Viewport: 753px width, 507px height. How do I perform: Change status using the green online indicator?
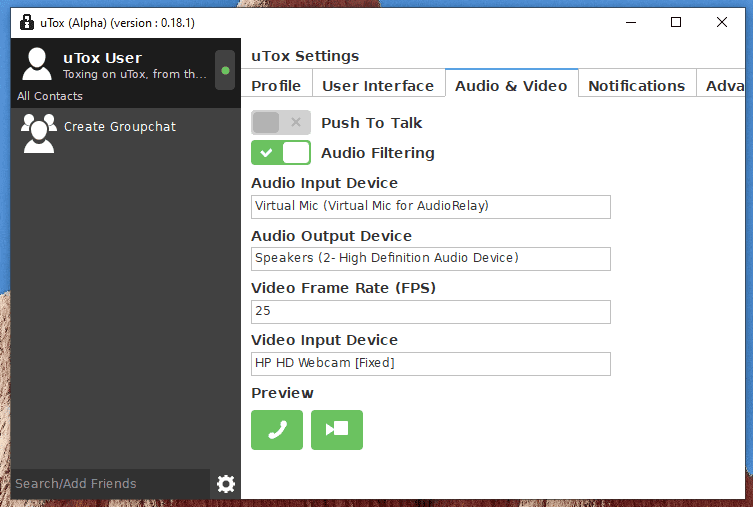tap(225, 70)
